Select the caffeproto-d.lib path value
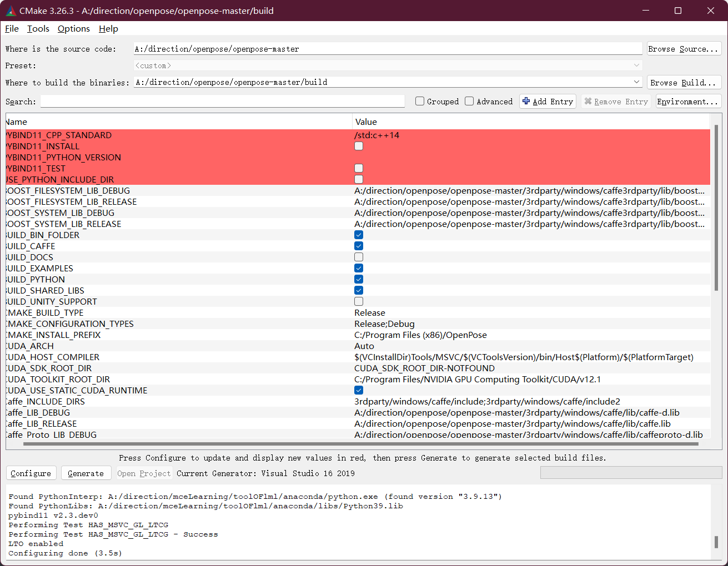 tap(529, 434)
